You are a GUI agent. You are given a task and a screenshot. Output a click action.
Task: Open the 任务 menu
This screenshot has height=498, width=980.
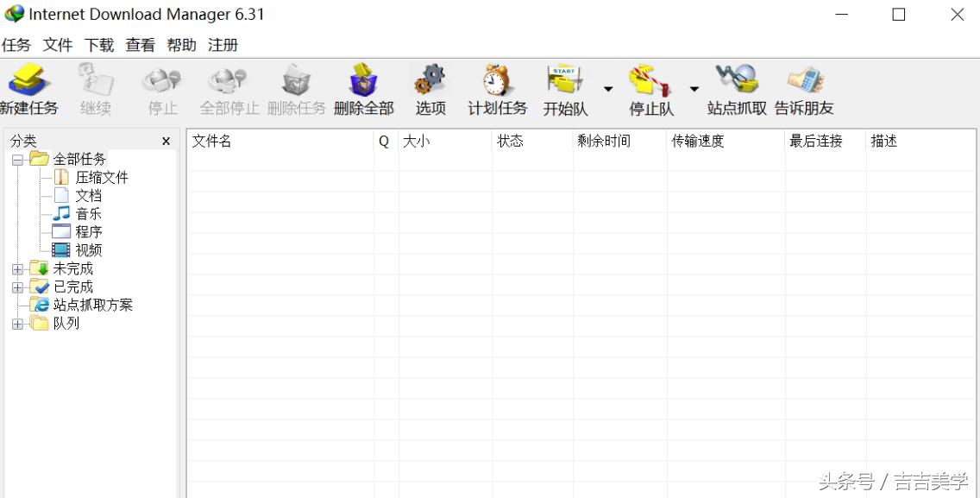pos(16,45)
